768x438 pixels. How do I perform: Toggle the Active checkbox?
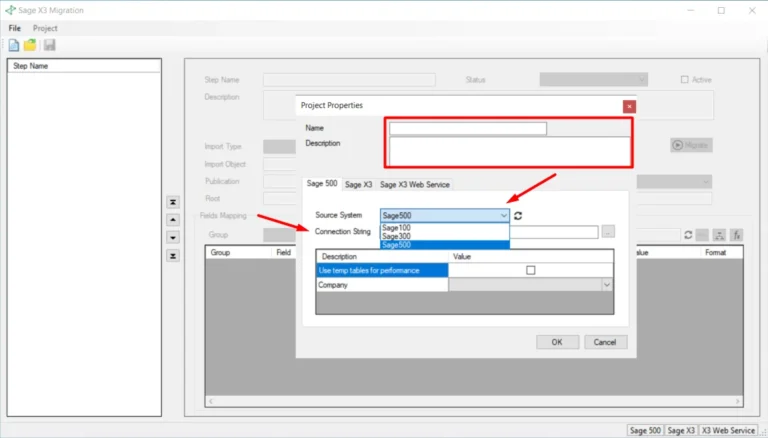[x=684, y=79]
